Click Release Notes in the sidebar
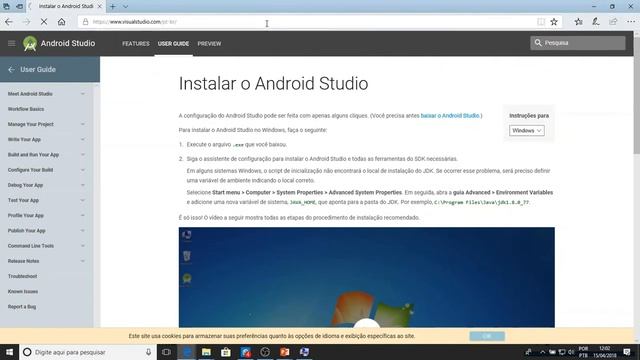Viewport: 640px width, 360px height. pos(23,261)
